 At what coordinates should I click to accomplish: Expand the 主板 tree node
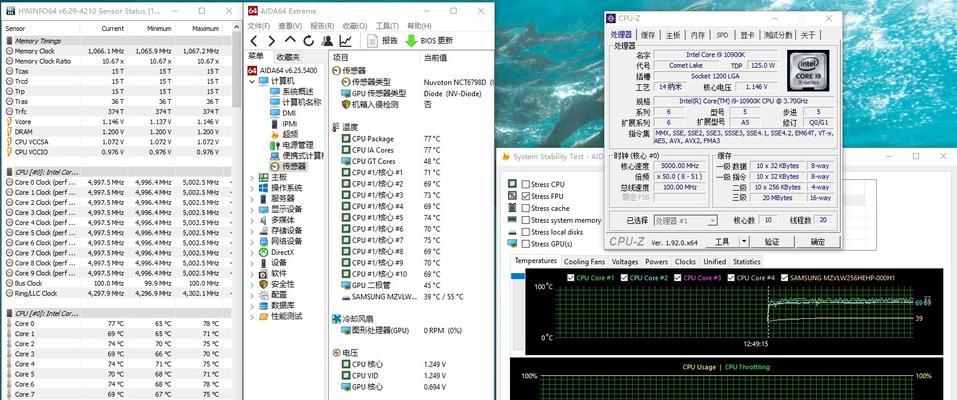coord(252,177)
